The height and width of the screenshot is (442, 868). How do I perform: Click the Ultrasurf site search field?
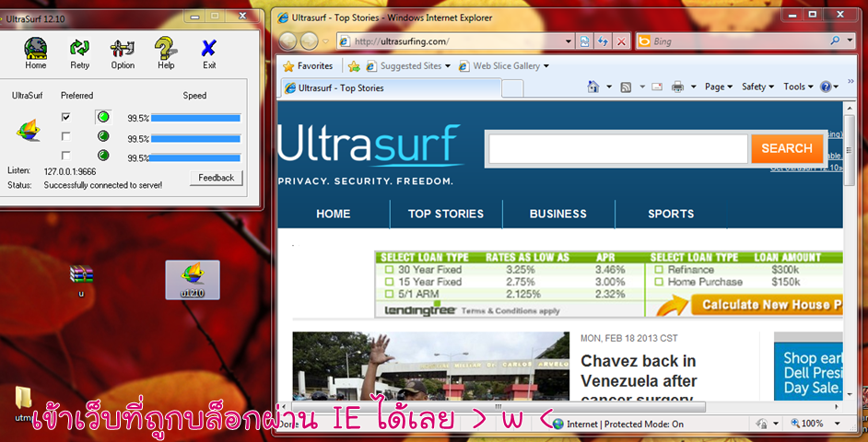click(617, 149)
